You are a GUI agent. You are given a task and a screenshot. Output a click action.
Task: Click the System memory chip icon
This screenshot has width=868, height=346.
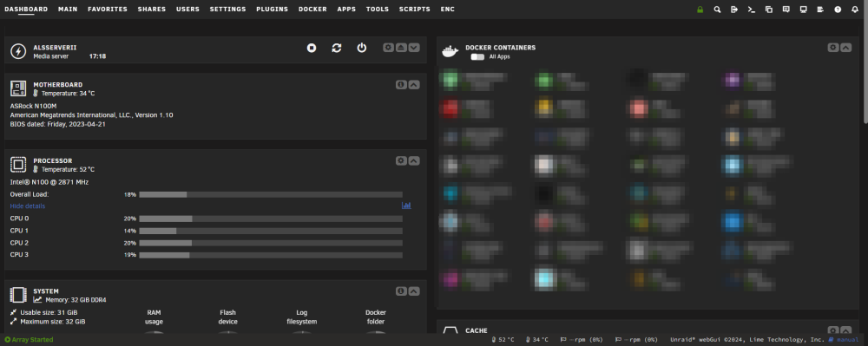(x=18, y=295)
